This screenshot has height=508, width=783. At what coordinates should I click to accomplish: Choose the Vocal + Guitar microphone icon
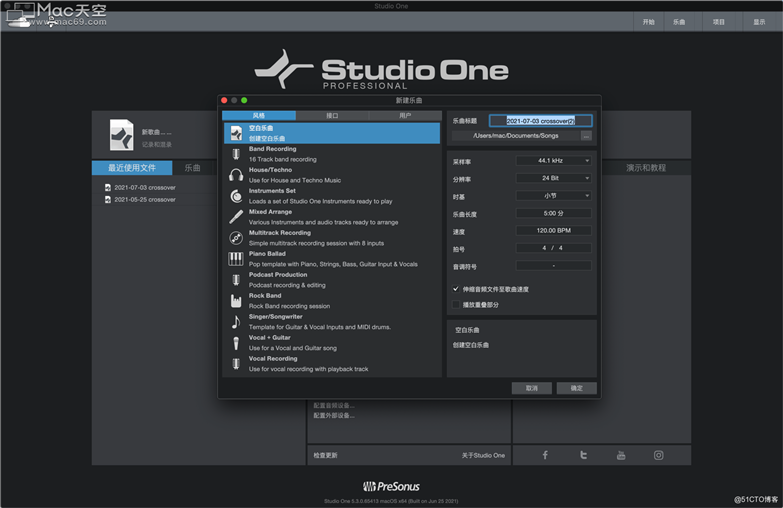[236, 343]
